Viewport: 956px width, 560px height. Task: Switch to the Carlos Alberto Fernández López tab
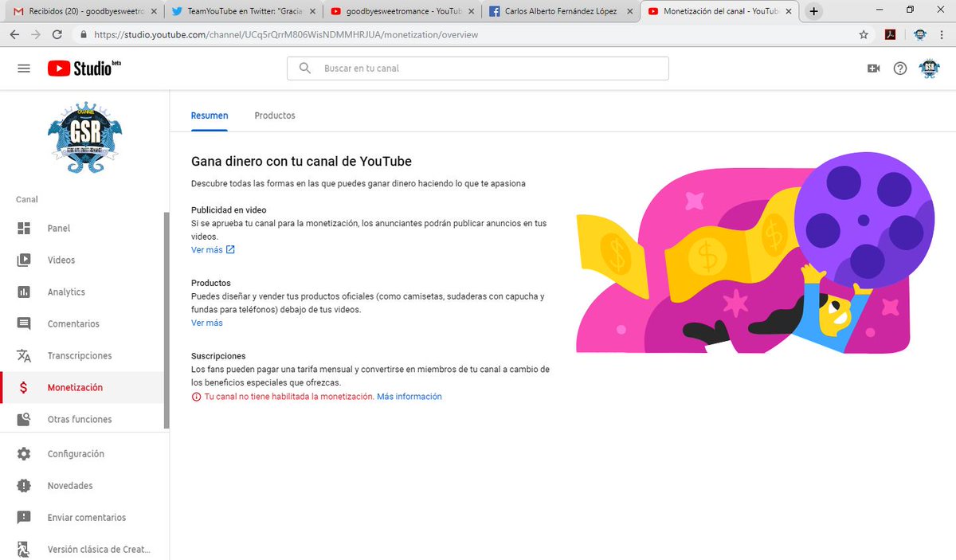point(560,11)
